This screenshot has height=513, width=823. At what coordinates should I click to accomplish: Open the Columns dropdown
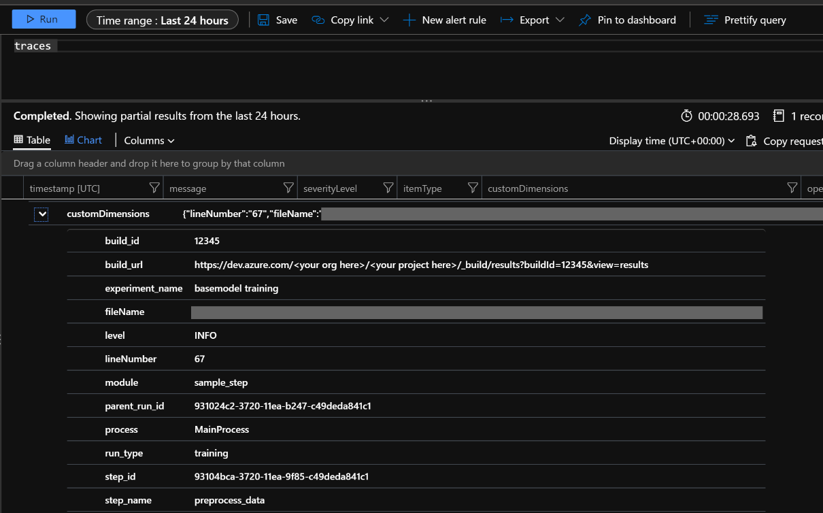[x=149, y=141]
